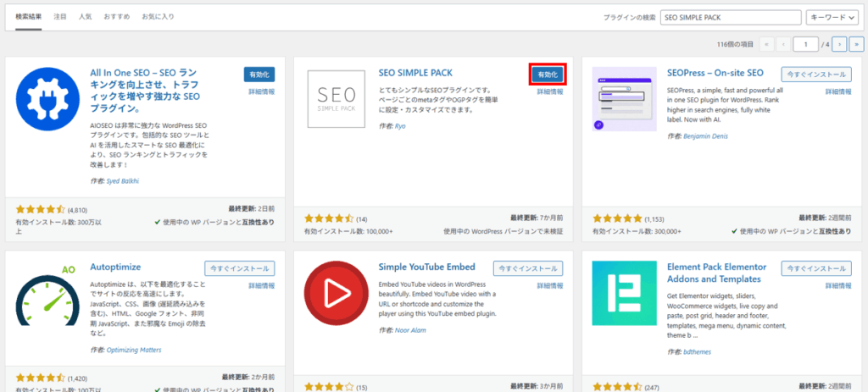This screenshot has width=868, height=392.
Task: Open author link Optimizing Matters
Action: (134, 350)
